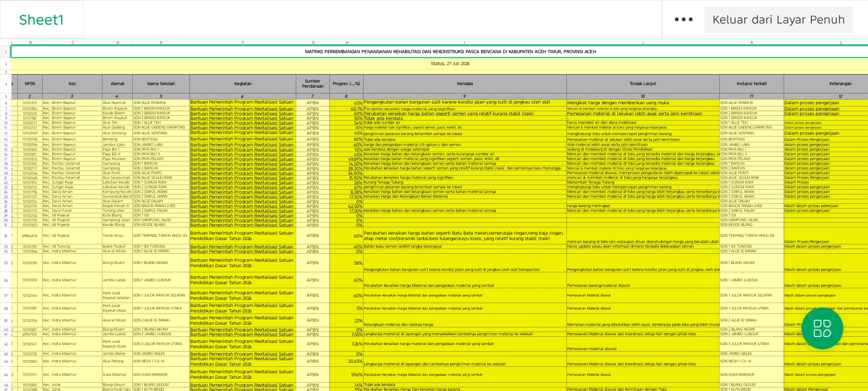The image size is (868, 391).
Task: Click title cell MATRIKS PERKEMBANGAN PENANGANAN REHABILITASI
Action: 450,52
